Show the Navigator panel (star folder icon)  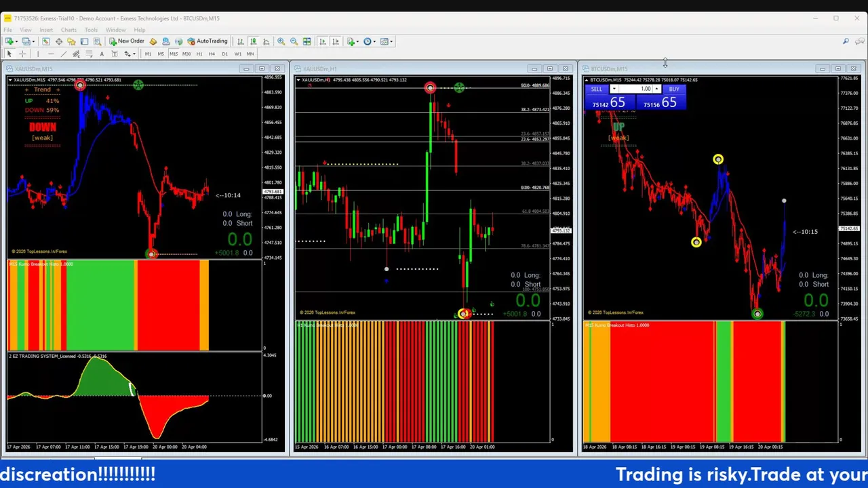[x=71, y=41]
